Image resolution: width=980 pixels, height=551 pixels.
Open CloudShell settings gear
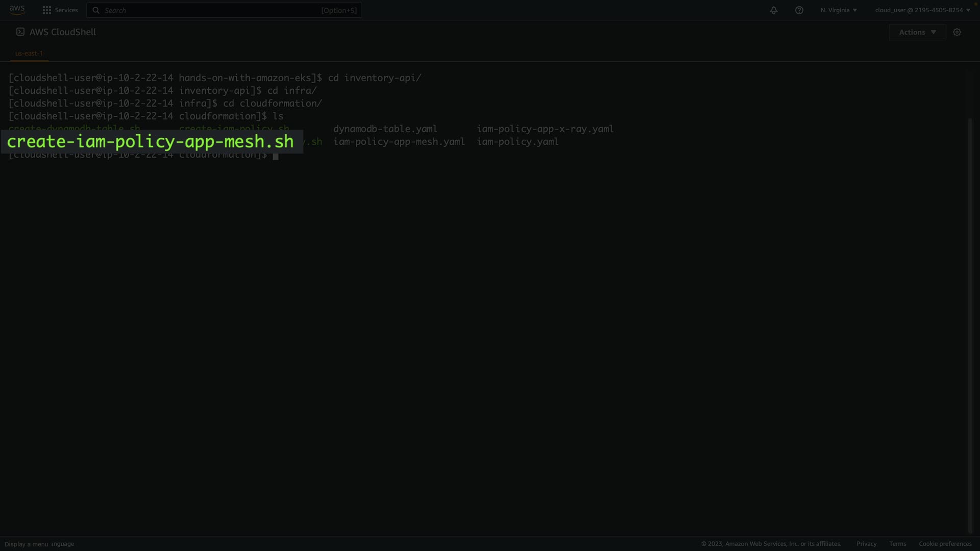(957, 32)
